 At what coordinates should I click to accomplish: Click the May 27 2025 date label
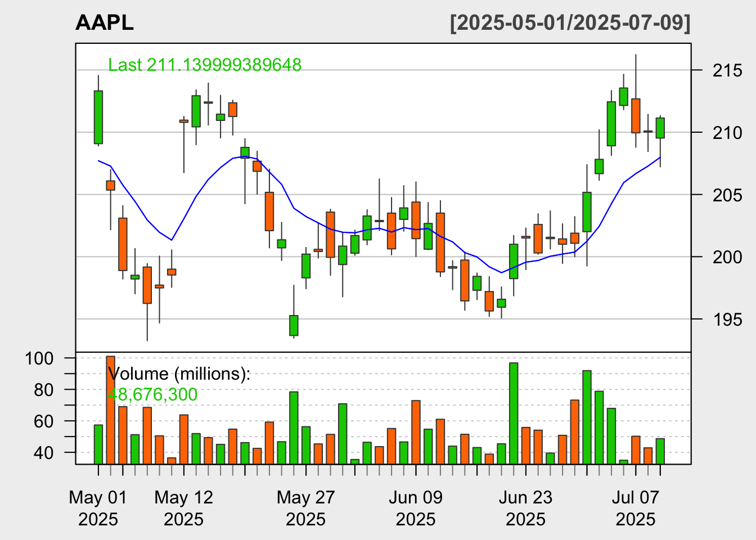[306, 508]
